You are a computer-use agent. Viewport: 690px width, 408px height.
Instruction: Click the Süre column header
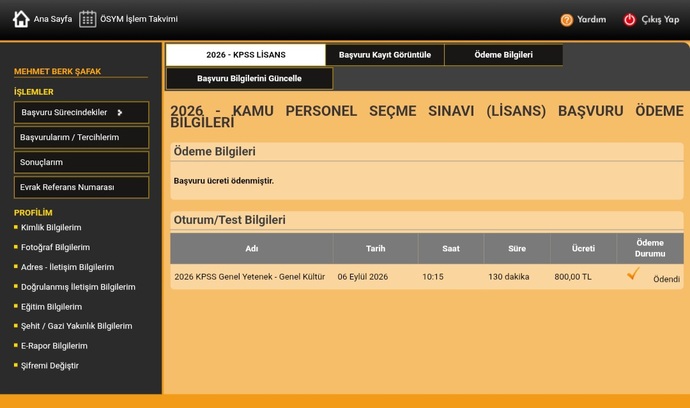pyautogui.click(x=517, y=249)
